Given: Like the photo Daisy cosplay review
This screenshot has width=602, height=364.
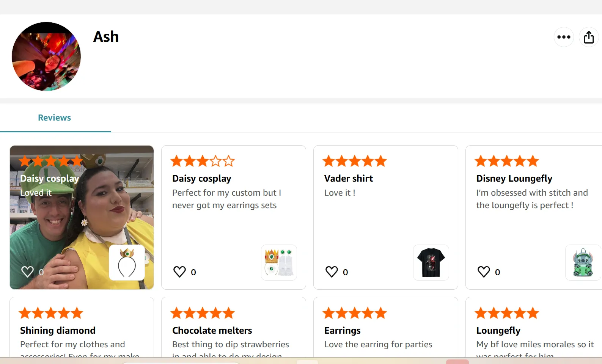Looking at the screenshot, I should (27, 271).
